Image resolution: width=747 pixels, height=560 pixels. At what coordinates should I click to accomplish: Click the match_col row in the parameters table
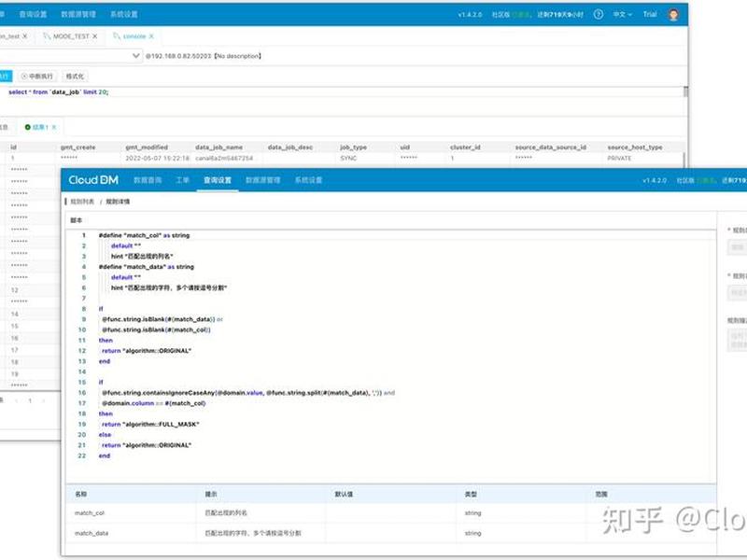(x=390, y=512)
